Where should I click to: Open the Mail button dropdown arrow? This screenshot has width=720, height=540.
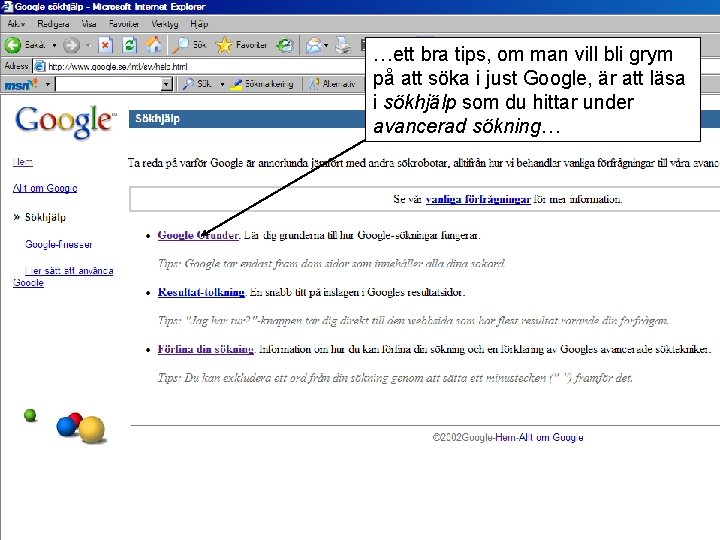(326, 45)
